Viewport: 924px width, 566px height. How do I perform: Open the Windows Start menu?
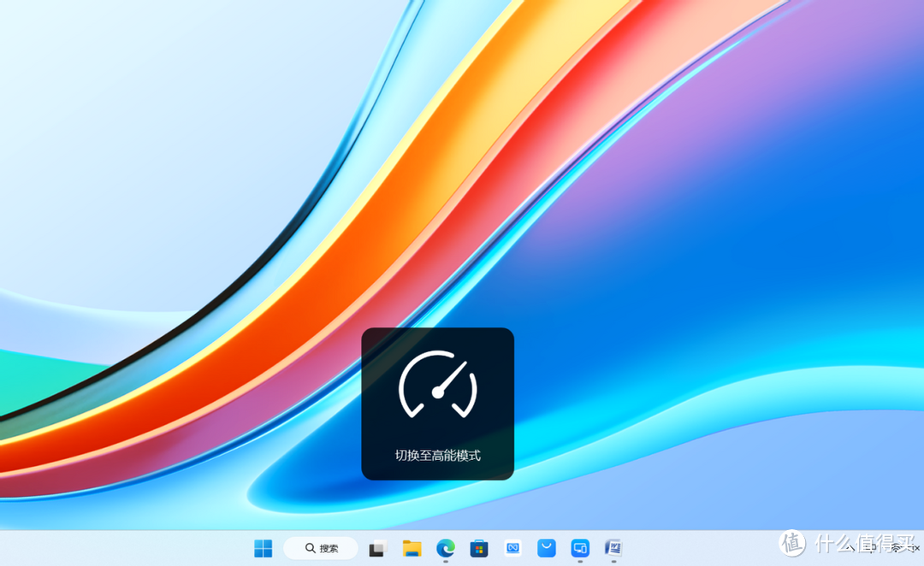(263, 548)
